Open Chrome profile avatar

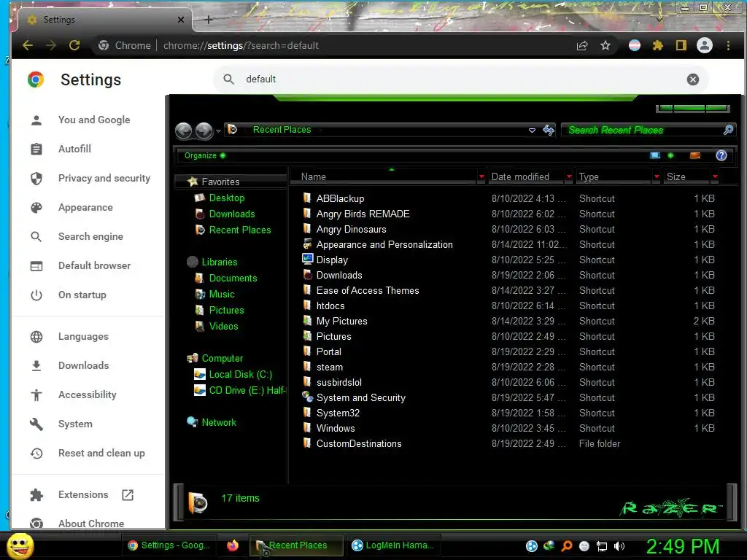click(705, 45)
